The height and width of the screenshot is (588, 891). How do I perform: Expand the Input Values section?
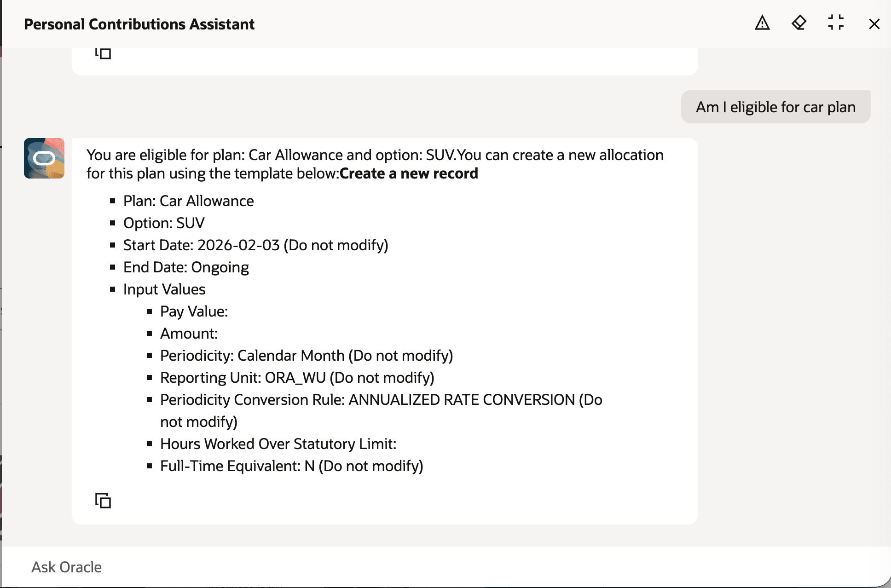click(x=164, y=289)
